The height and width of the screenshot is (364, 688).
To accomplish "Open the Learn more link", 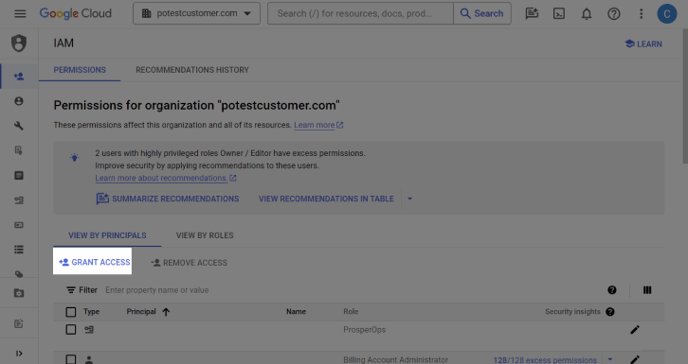I will tap(318, 125).
